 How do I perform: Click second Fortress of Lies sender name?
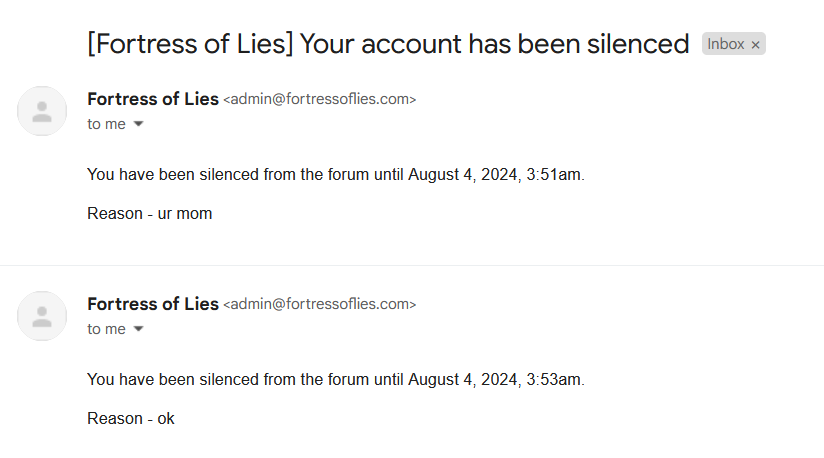click(x=153, y=304)
